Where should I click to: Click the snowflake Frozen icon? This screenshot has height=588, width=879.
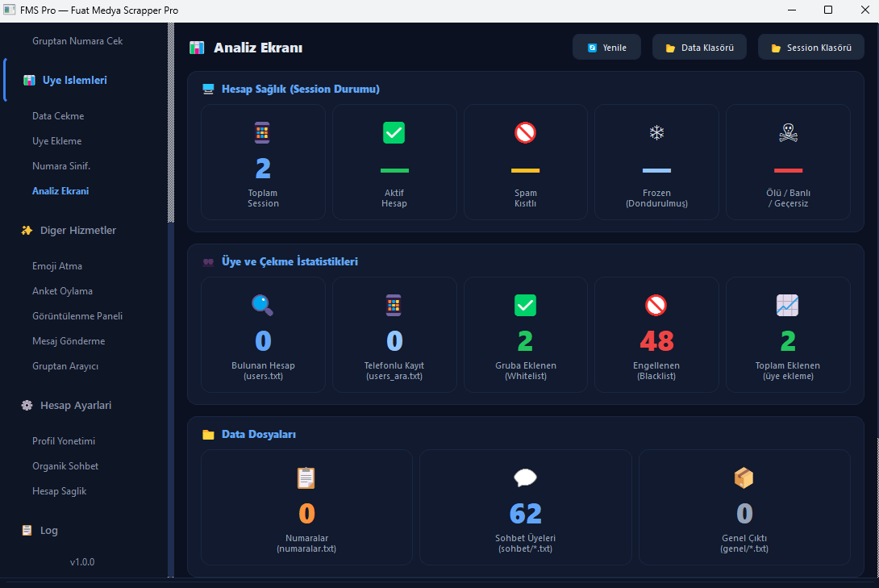[656, 132]
